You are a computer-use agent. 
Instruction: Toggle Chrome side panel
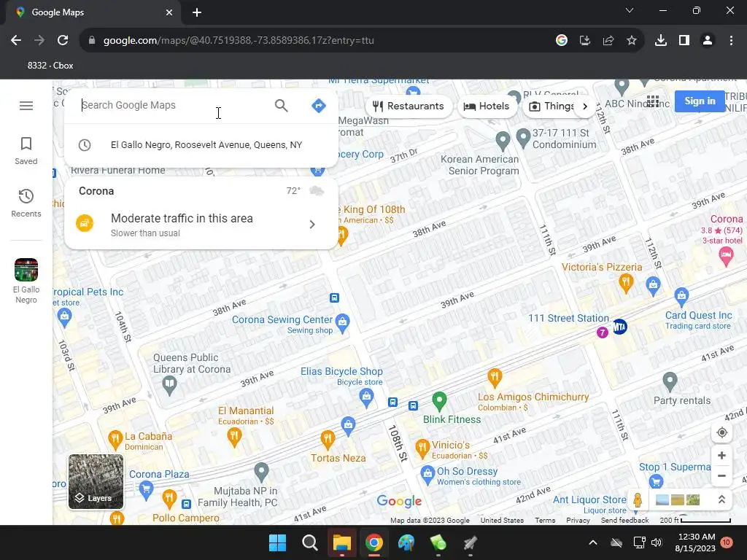coord(684,41)
